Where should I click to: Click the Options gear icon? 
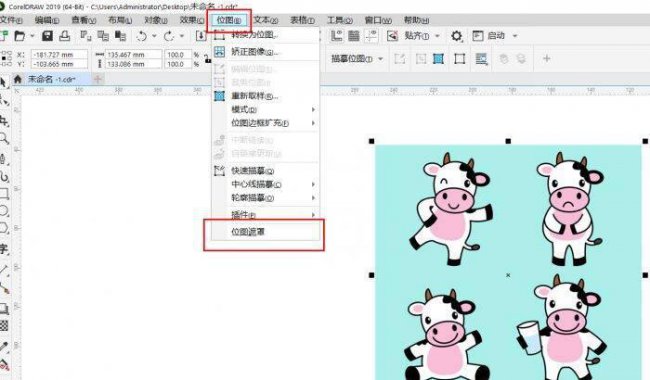click(x=456, y=36)
